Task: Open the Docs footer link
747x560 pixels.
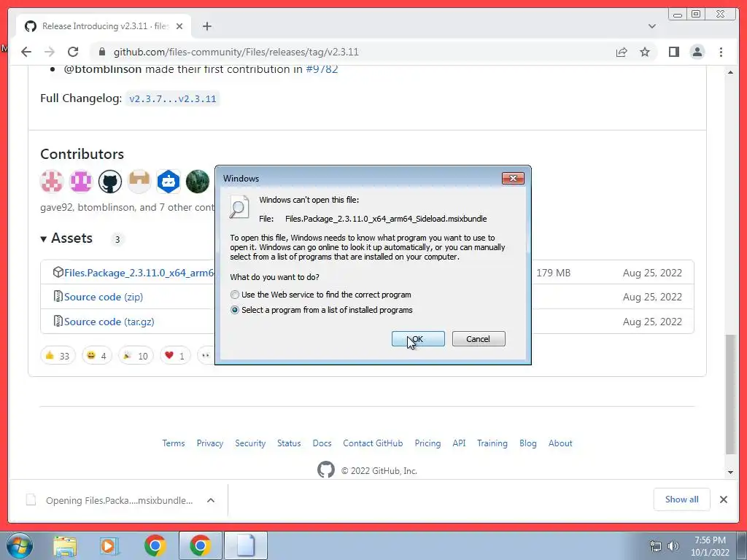Action: [322, 443]
